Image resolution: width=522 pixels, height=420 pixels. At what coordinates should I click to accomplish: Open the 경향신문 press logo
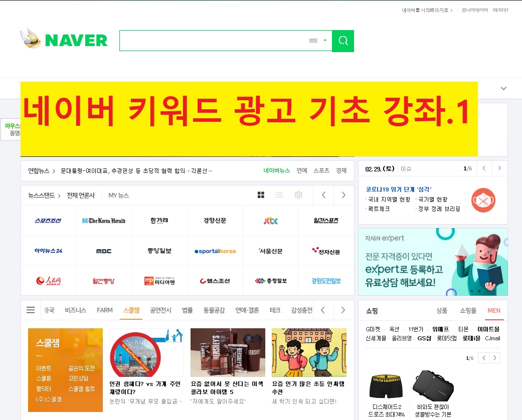click(x=215, y=221)
